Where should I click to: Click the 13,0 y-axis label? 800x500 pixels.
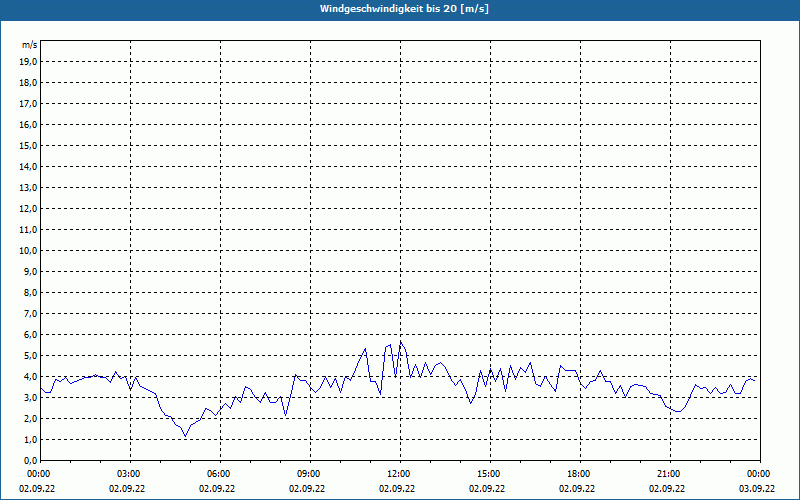[x=29, y=188]
